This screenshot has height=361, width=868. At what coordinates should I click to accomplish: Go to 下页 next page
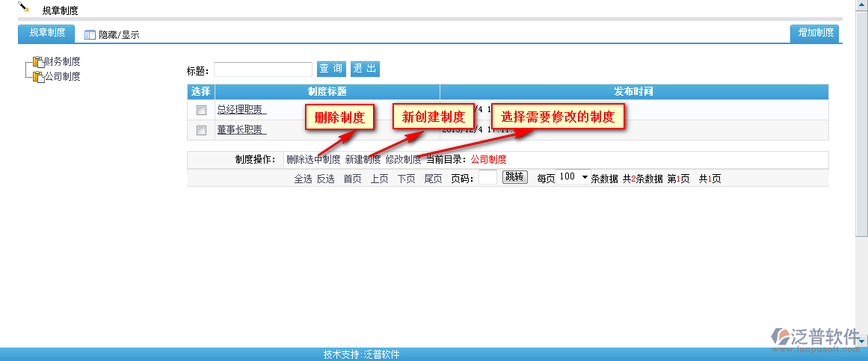point(406,179)
